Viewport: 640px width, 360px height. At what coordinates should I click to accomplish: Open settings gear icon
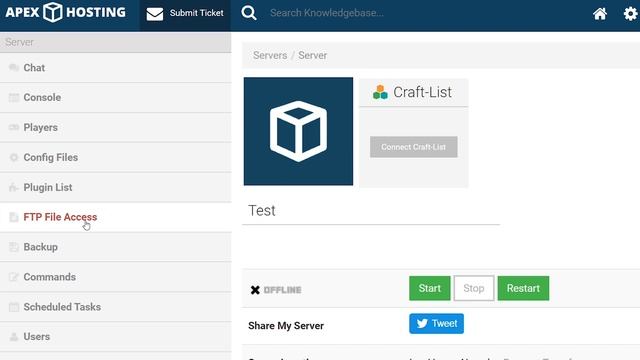[x=630, y=14]
